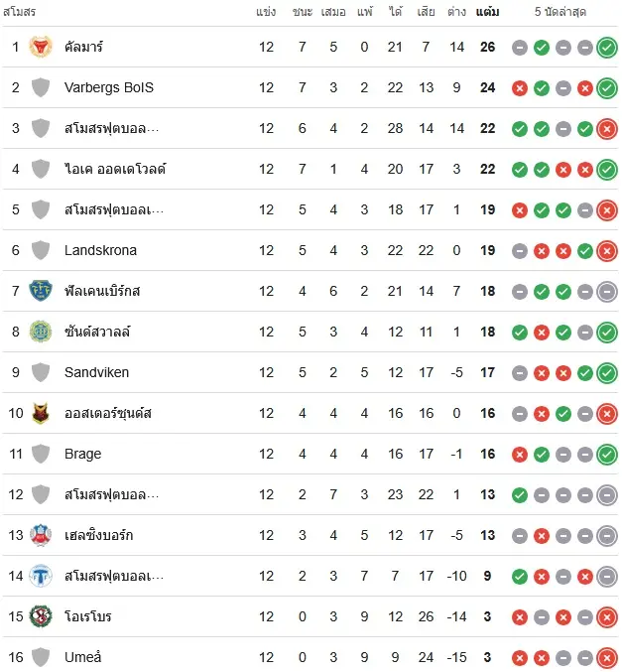
Task: Click crest of the 14th place team
Action: [x=41, y=576]
